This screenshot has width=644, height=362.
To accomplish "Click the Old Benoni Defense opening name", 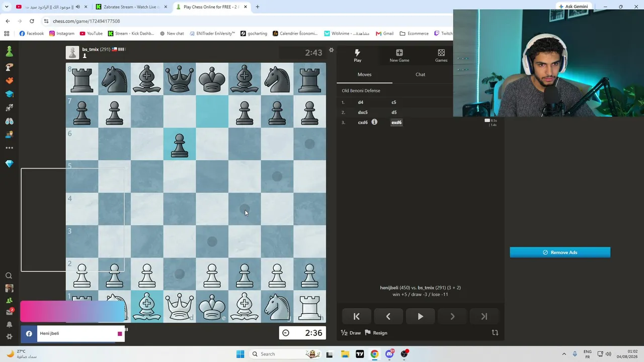I will [361, 90].
